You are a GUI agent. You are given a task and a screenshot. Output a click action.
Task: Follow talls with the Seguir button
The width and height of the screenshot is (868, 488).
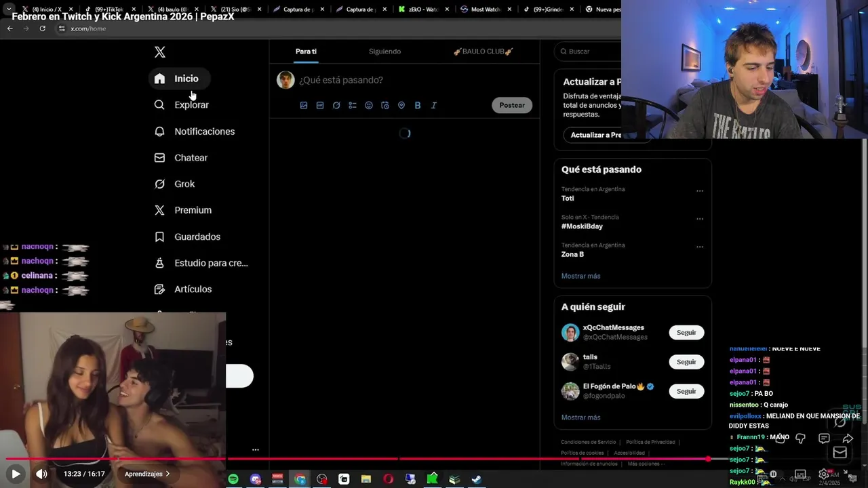[x=686, y=362]
